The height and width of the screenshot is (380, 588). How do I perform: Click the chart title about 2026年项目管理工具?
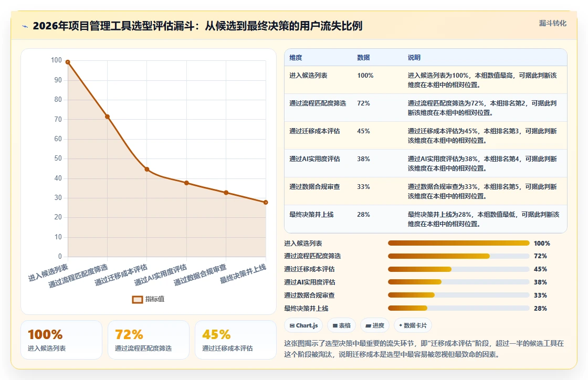(197, 26)
